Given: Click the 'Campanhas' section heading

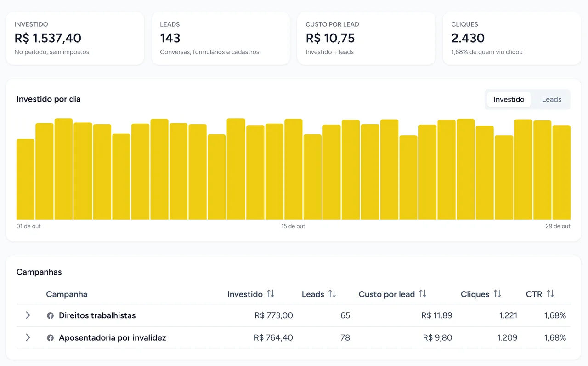Looking at the screenshot, I should [39, 272].
